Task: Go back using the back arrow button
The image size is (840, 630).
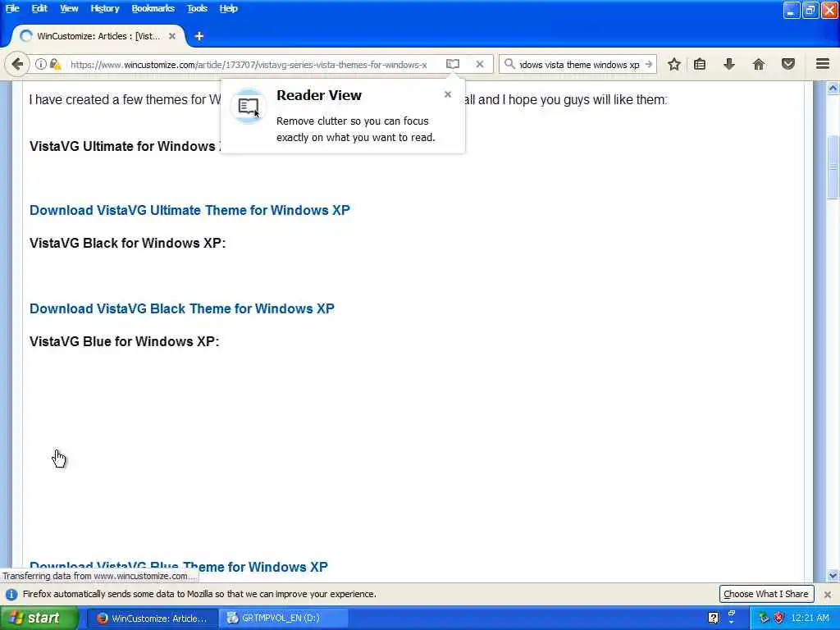Action: (17, 64)
